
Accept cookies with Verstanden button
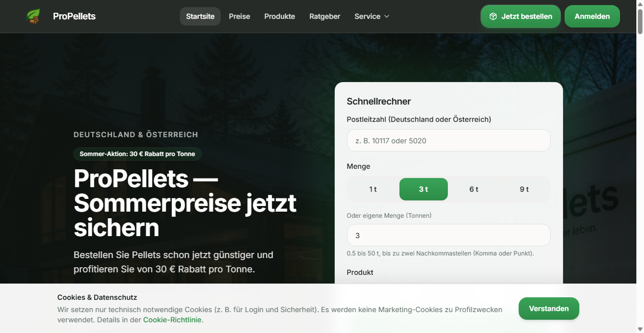coord(549,309)
